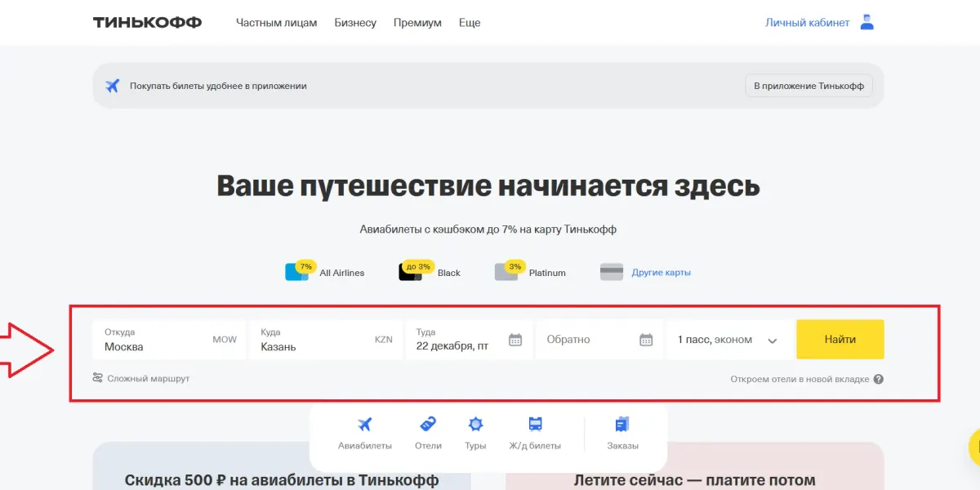Image resolution: width=980 pixels, height=490 pixels.
Task: Click the help question mark icon
Action: pyautogui.click(x=878, y=379)
